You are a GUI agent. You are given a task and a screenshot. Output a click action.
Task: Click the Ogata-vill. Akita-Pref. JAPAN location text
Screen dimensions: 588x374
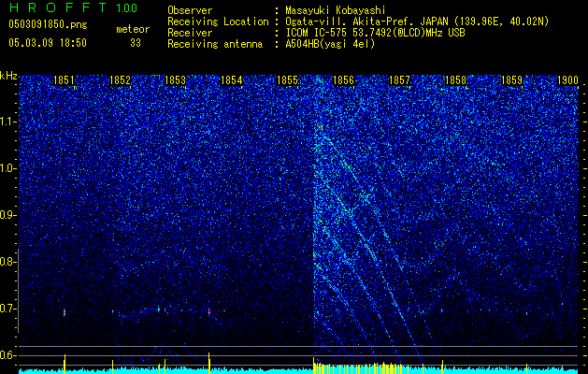pos(417,22)
